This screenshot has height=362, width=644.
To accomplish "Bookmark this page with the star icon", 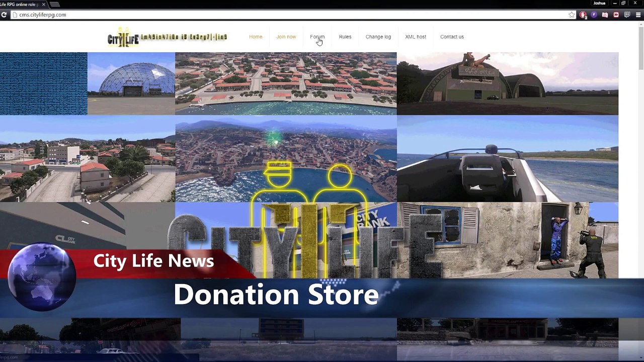I will click(x=572, y=15).
